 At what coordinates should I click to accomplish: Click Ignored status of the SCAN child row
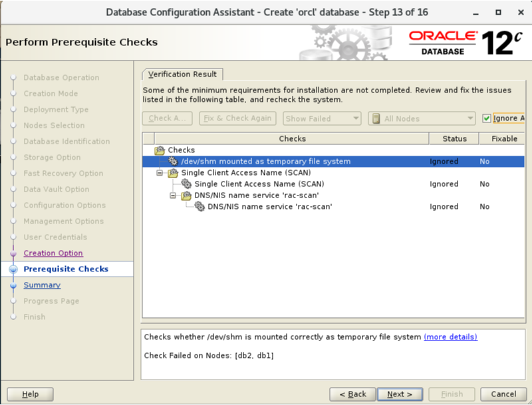(x=444, y=184)
